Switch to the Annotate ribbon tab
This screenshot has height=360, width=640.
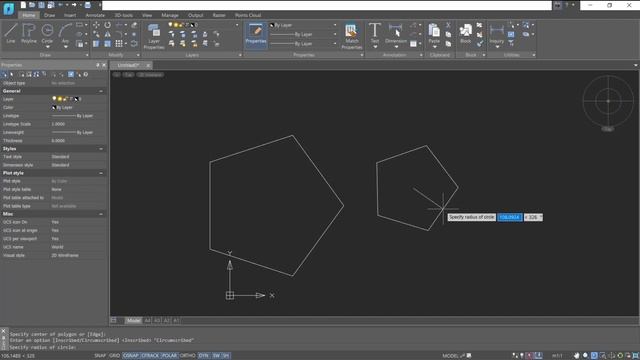(x=95, y=15)
